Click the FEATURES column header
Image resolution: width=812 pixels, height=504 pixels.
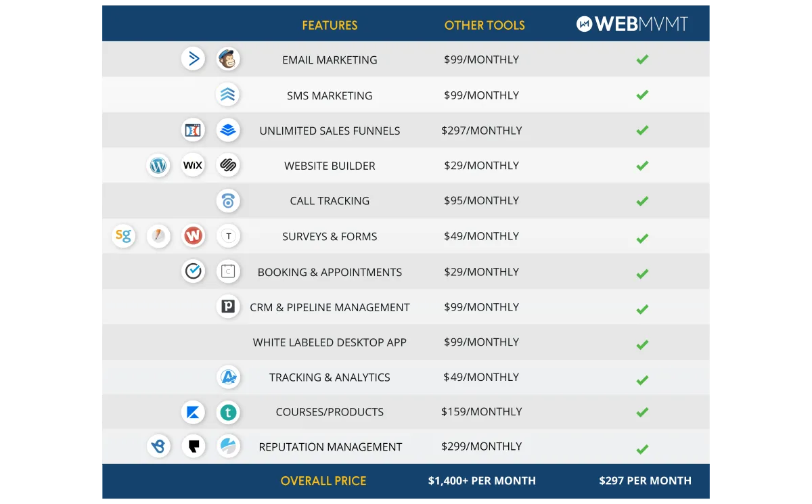point(330,26)
